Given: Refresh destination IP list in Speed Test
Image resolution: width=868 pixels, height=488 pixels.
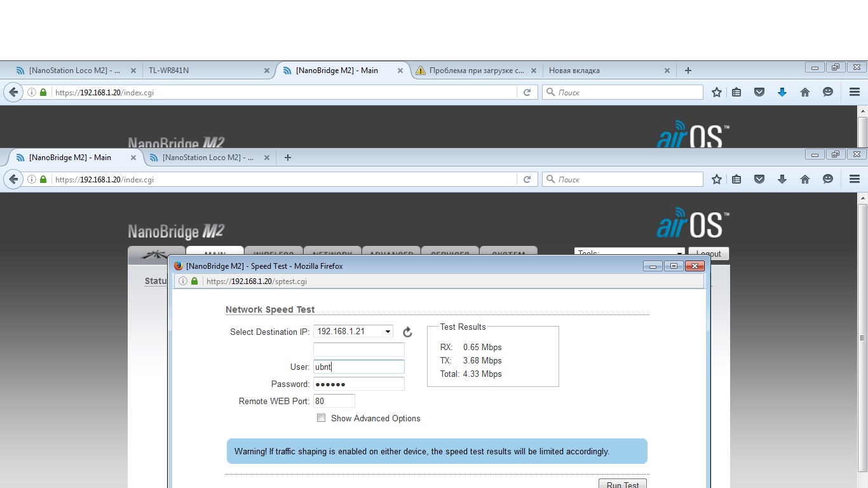Looking at the screenshot, I should (408, 332).
